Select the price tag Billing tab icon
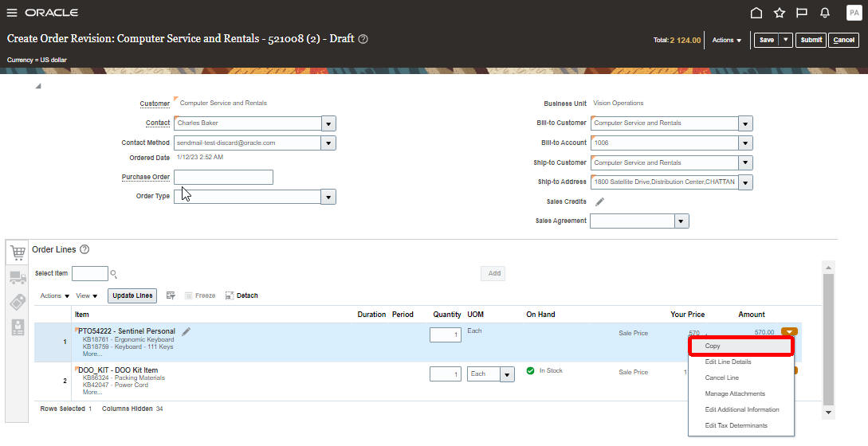 (x=18, y=303)
